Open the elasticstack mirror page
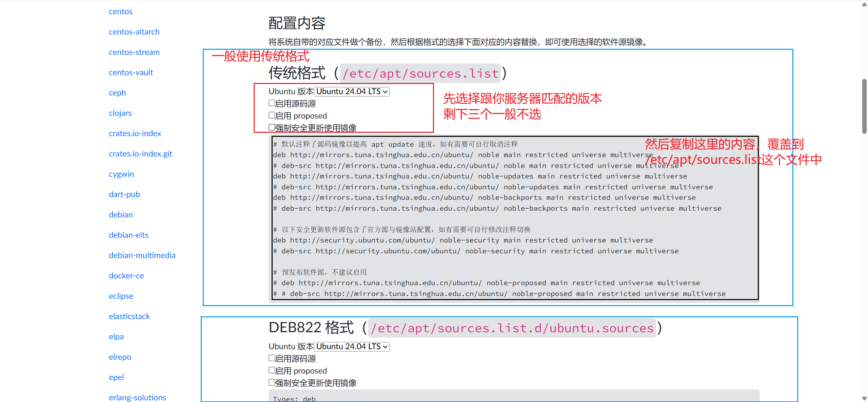 [x=129, y=316]
